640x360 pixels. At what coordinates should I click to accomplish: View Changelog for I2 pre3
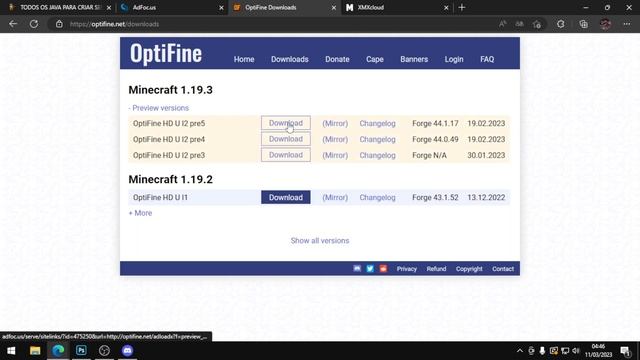378,155
